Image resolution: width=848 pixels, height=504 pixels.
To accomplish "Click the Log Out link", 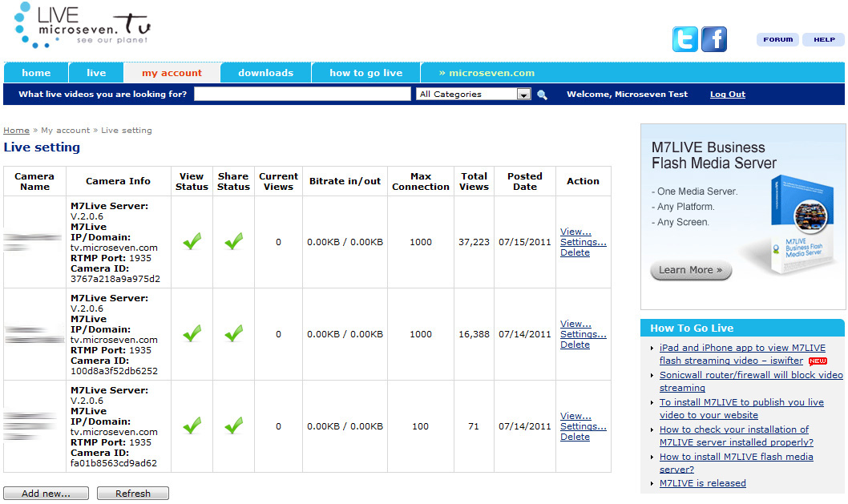I will pyautogui.click(x=728, y=94).
